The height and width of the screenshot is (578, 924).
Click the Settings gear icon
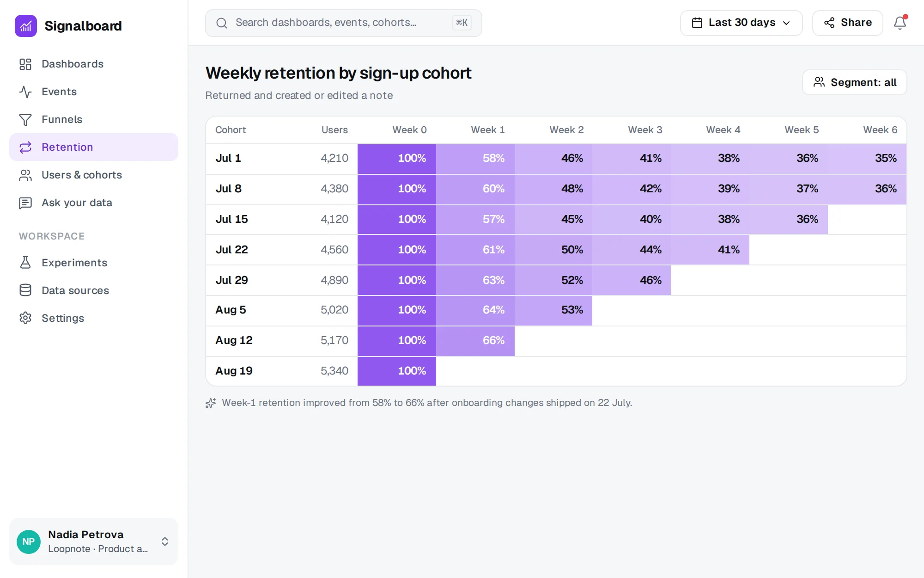coord(25,318)
